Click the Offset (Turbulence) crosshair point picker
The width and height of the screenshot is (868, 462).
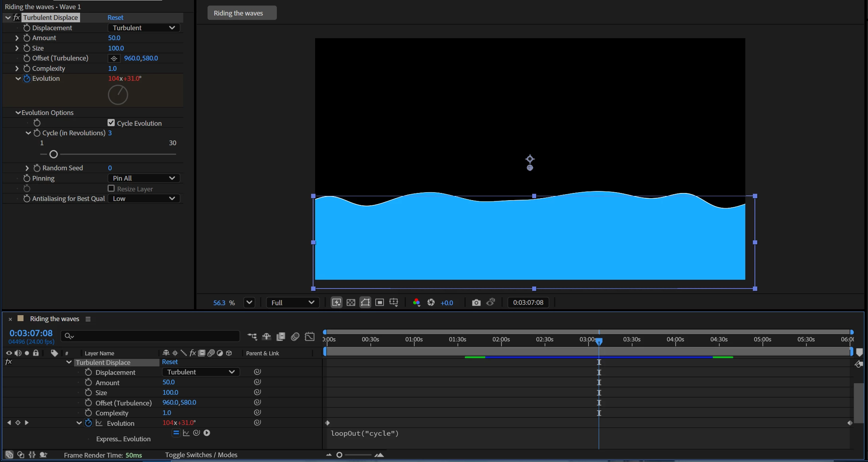[x=114, y=58]
